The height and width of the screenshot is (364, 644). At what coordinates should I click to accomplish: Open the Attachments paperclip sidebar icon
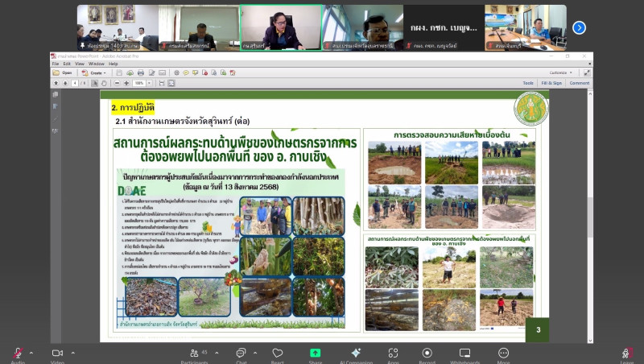pos(55,119)
